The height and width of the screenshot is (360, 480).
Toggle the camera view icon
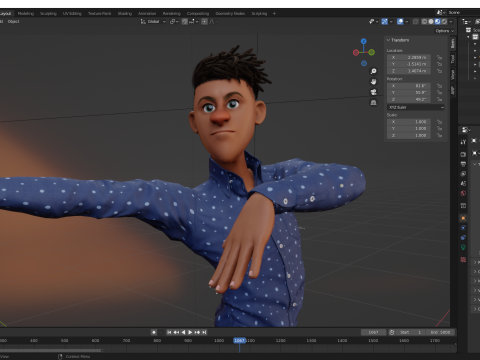374,92
